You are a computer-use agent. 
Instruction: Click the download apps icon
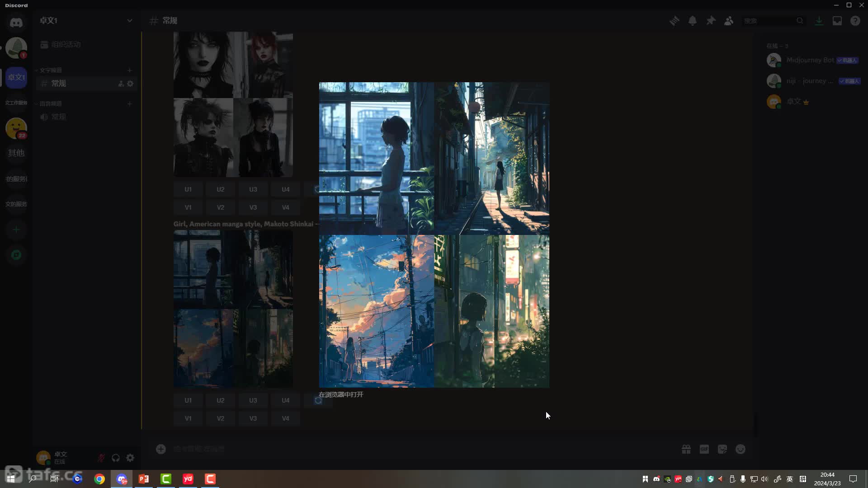pos(819,21)
